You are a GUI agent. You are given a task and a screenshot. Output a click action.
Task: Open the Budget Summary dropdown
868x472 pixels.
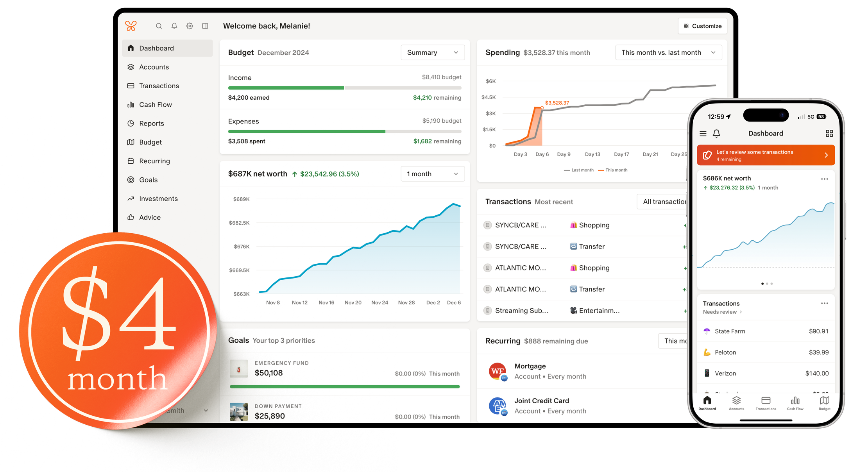coord(432,53)
